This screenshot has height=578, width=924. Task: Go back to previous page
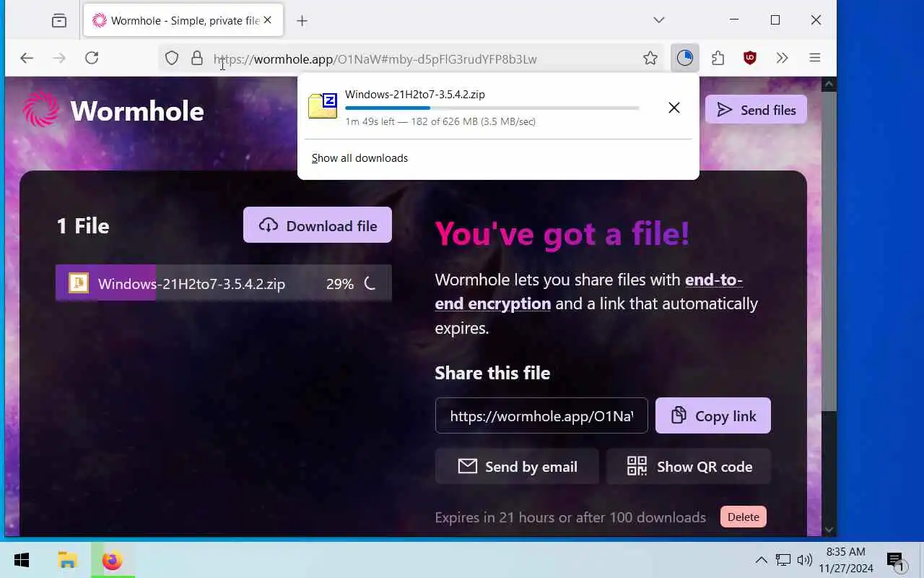[x=27, y=58]
